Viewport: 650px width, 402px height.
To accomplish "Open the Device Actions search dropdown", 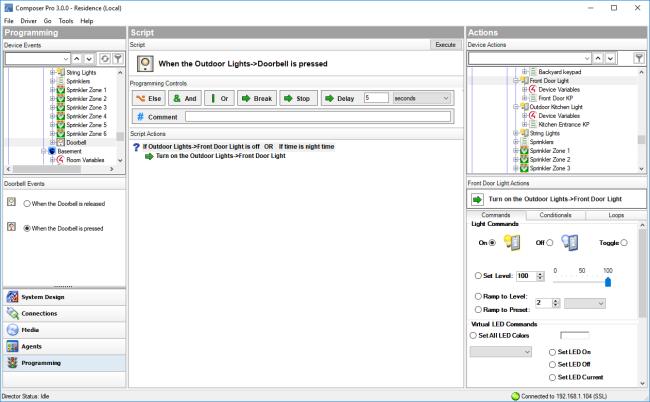I will [587, 58].
